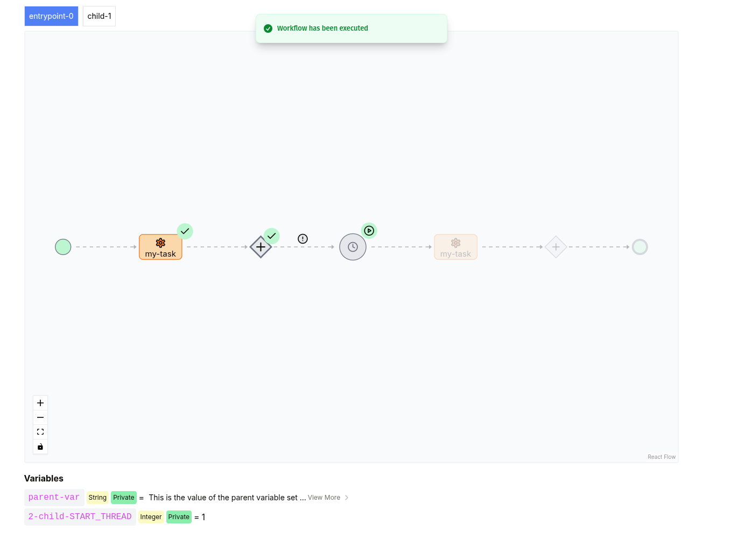Click the fit-view icon in the canvas controls

[40, 431]
